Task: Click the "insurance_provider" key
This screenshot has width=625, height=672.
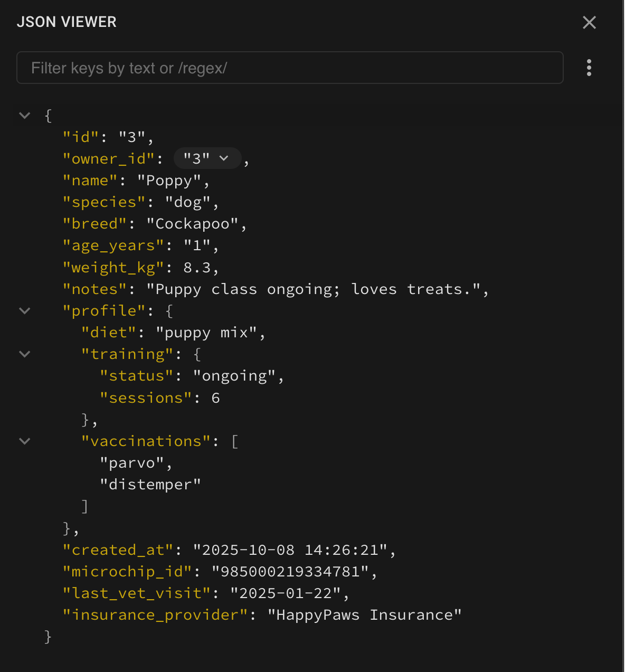Action: (x=155, y=615)
